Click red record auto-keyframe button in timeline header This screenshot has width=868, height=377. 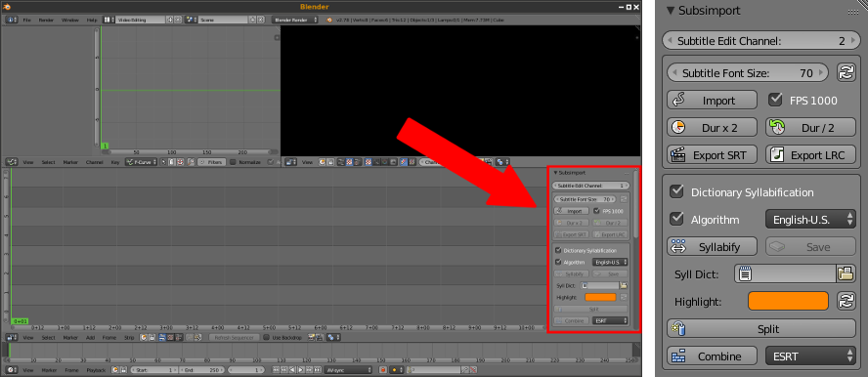pyautogui.click(x=383, y=370)
